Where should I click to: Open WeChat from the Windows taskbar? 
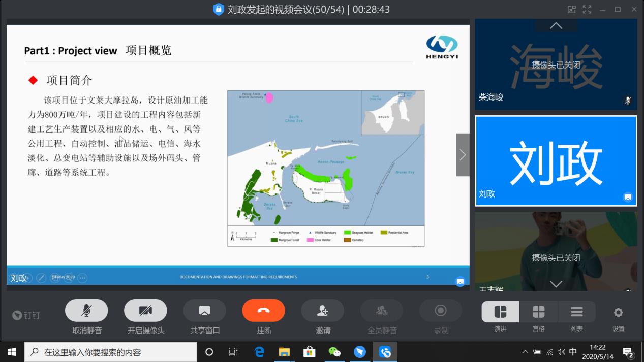[x=334, y=352]
